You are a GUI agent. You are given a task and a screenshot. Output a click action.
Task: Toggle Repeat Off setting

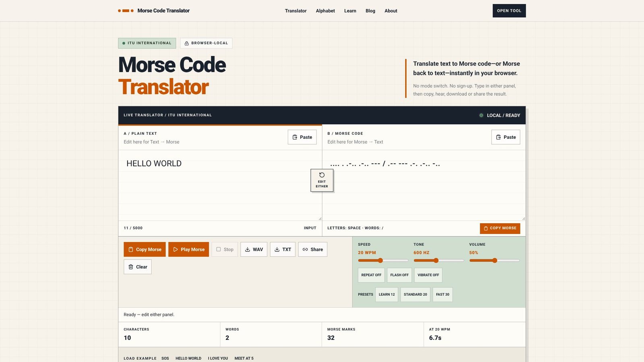pos(371,275)
